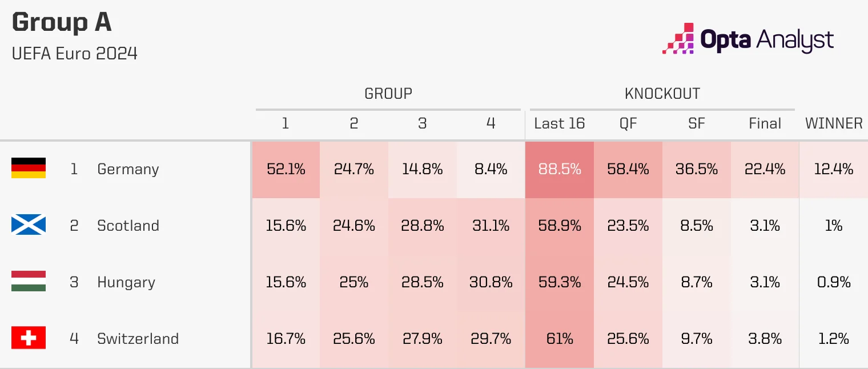Click the Germany team name
Image resolution: width=868 pixels, height=369 pixels.
(x=128, y=169)
